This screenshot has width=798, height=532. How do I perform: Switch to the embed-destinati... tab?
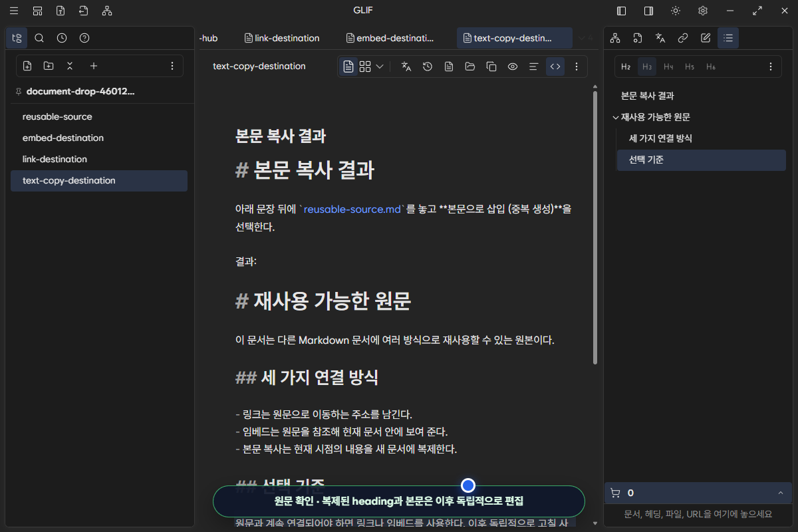[x=389, y=38]
